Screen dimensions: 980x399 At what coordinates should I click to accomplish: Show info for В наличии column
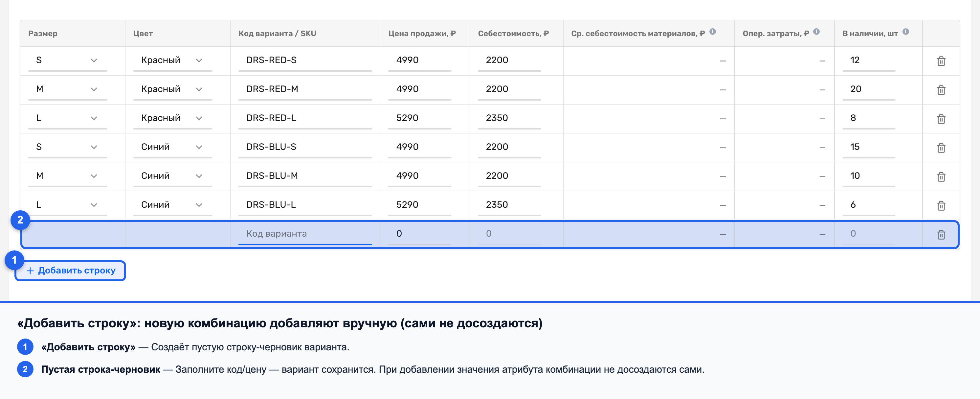click(906, 32)
